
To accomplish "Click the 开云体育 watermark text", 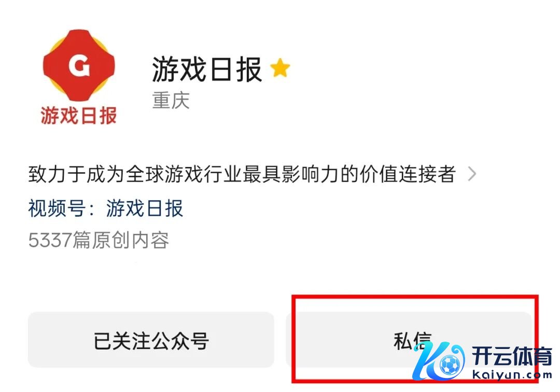I will (512, 356).
